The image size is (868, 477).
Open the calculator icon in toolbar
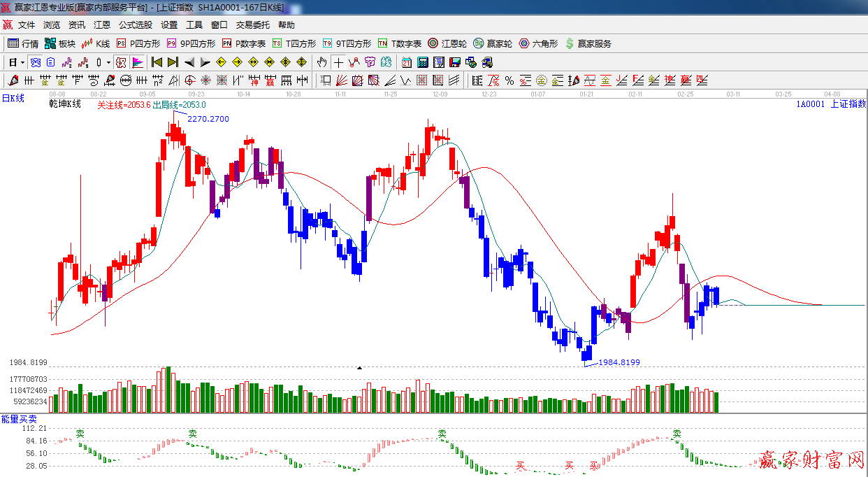pos(422,62)
